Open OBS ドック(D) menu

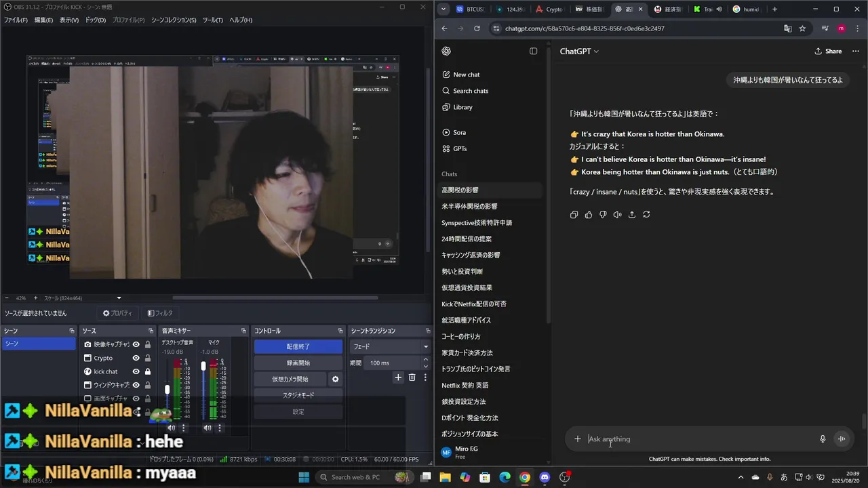coord(95,20)
